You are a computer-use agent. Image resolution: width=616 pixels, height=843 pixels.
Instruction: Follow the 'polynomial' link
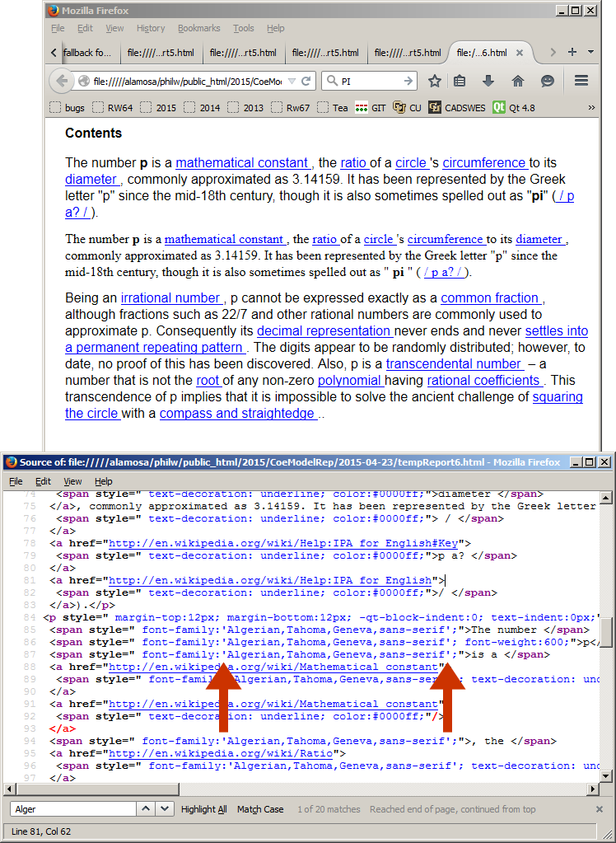click(351, 381)
